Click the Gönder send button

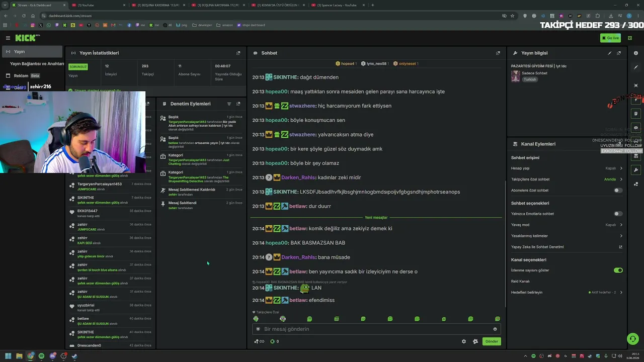coord(492,341)
